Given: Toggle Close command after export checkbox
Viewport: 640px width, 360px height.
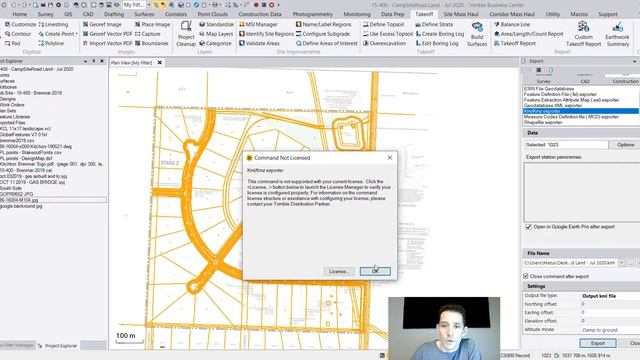Looking at the screenshot, I should point(526,276).
